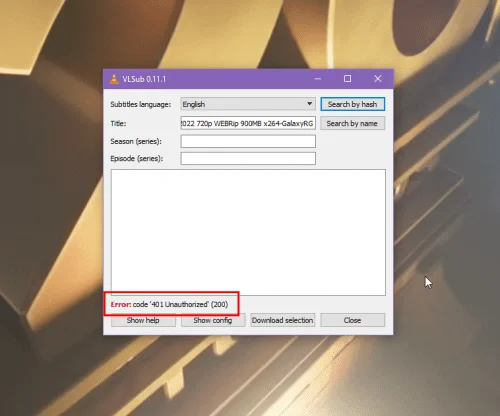Click inside the empty subtitle results list
500x416 pixels.
(x=248, y=232)
